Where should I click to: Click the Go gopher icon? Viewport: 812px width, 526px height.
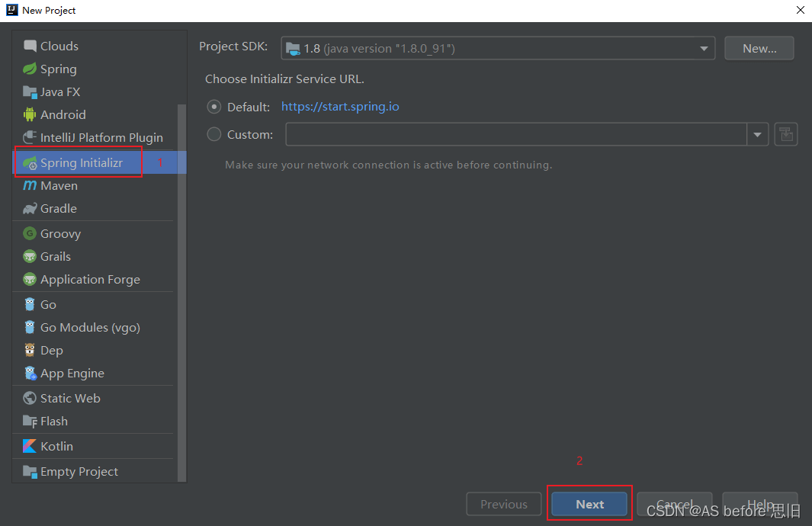(30, 304)
